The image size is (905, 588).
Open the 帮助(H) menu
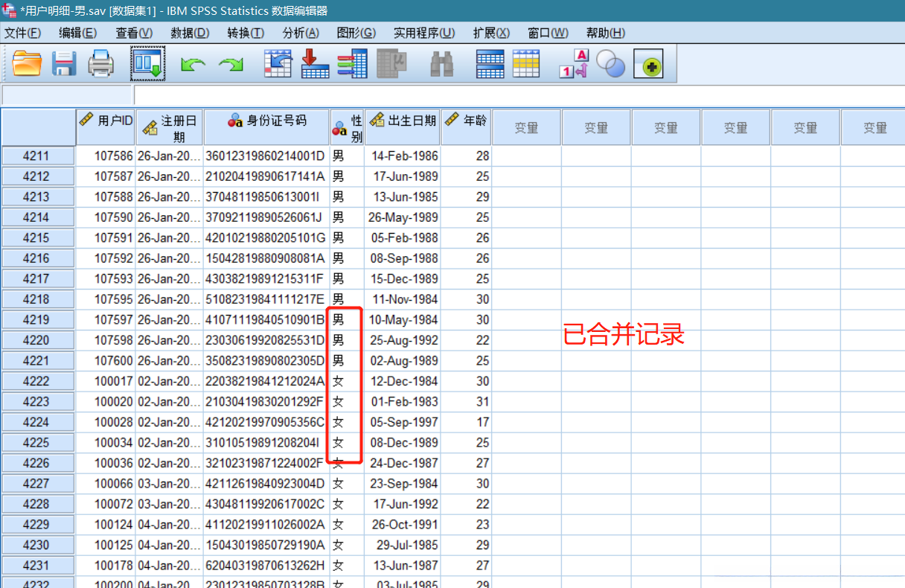coord(605,33)
